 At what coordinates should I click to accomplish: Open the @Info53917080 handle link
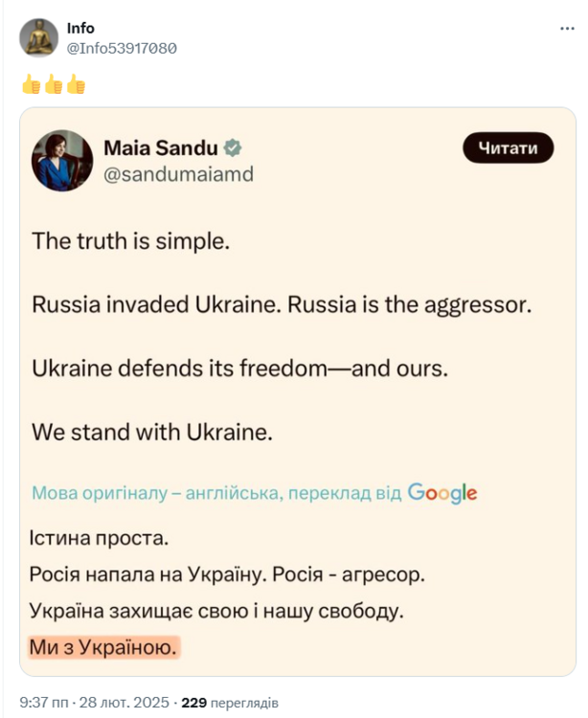122,47
